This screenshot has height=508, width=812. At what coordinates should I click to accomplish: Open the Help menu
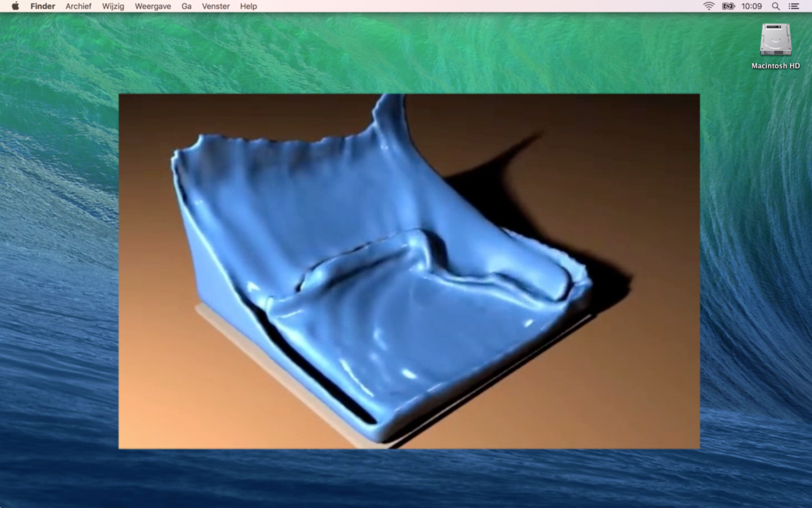pyautogui.click(x=249, y=6)
